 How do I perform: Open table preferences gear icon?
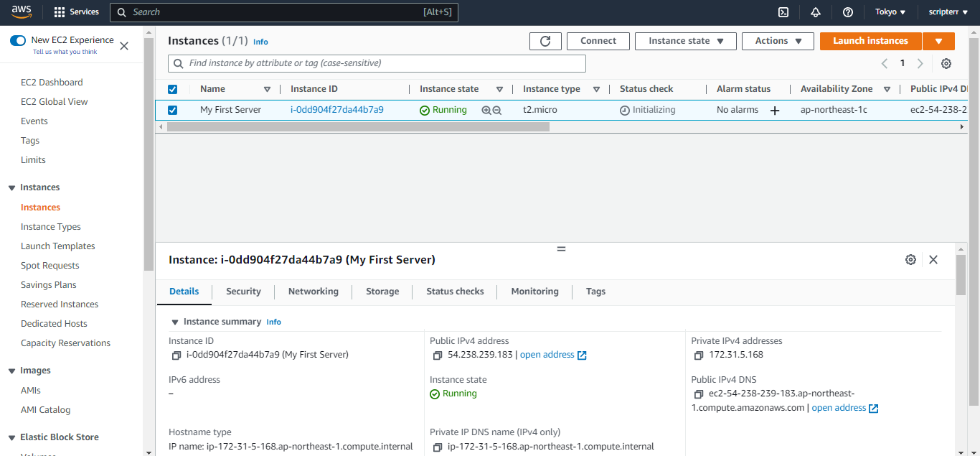pos(946,63)
